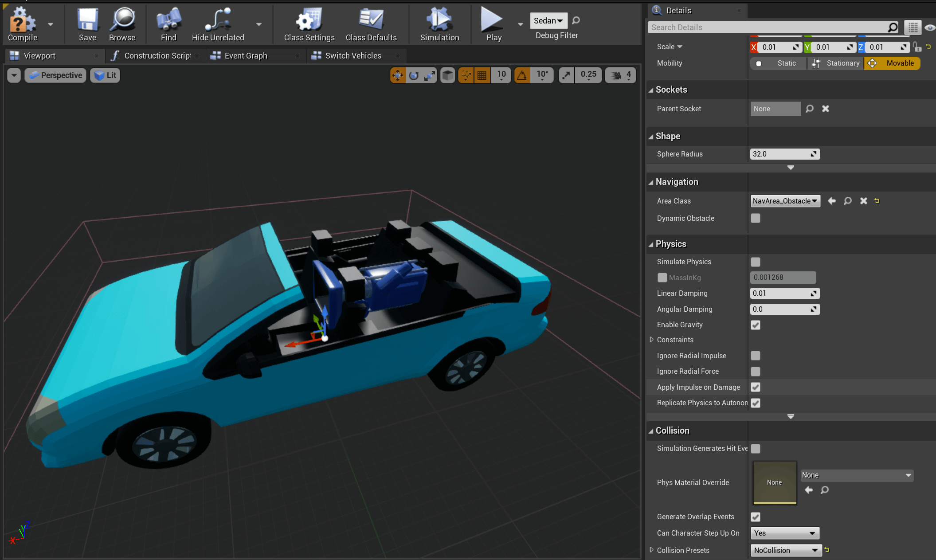This screenshot has height=560, width=936.
Task: Enable Simulate Physics checkbox
Action: click(756, 262)
